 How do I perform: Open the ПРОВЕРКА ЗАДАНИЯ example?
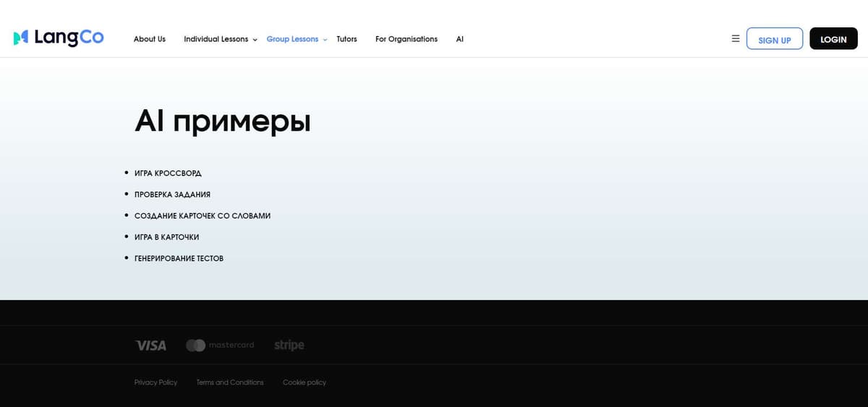[x=172, y=195]
